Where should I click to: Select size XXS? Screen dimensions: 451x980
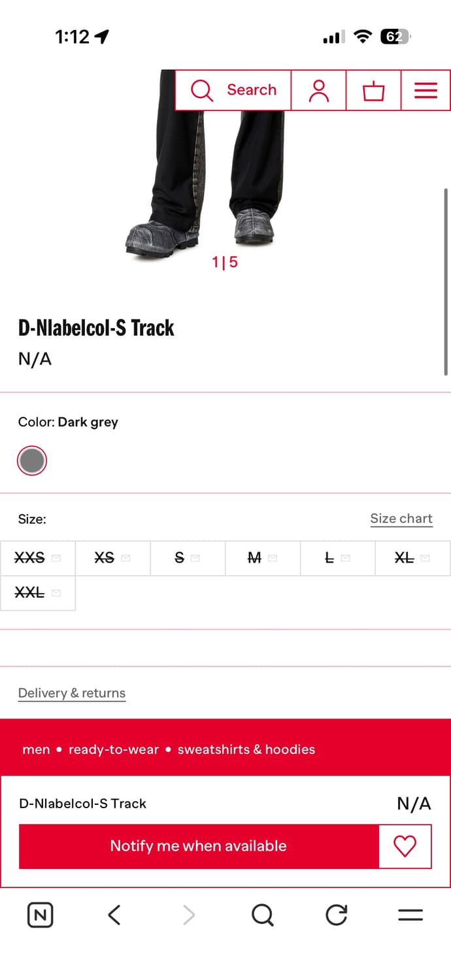[37, 558]
